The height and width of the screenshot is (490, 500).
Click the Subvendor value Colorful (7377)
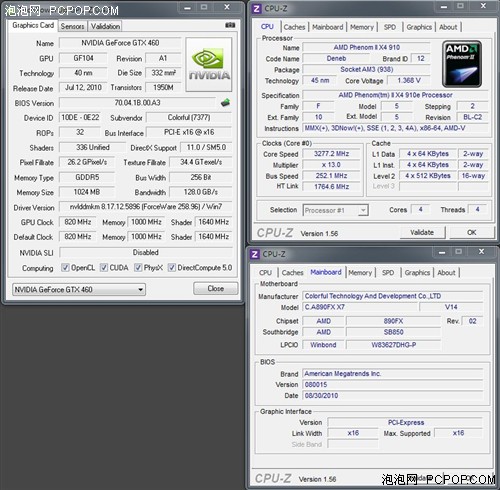pyautogui.click(x=189, y=117)
